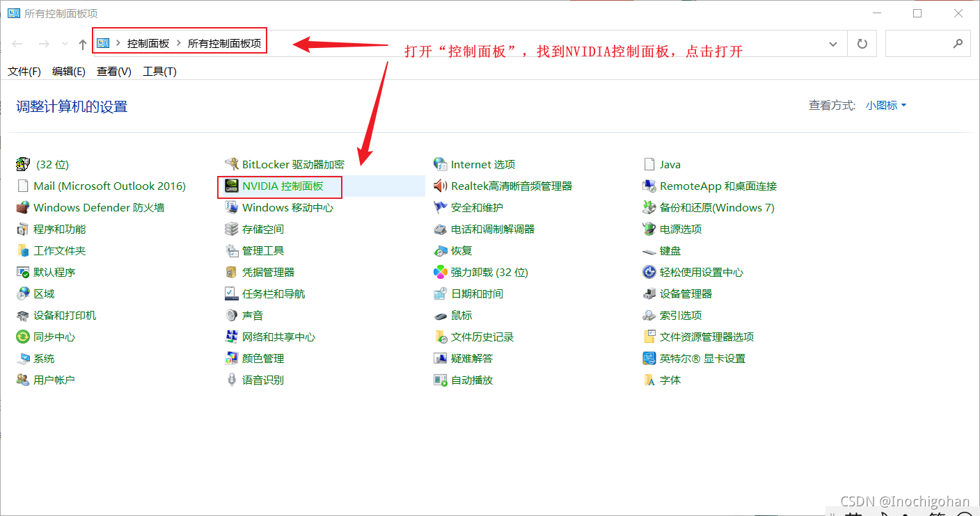Go up one level with up arrow
This screenshot has height=516, width=980.
83,45
